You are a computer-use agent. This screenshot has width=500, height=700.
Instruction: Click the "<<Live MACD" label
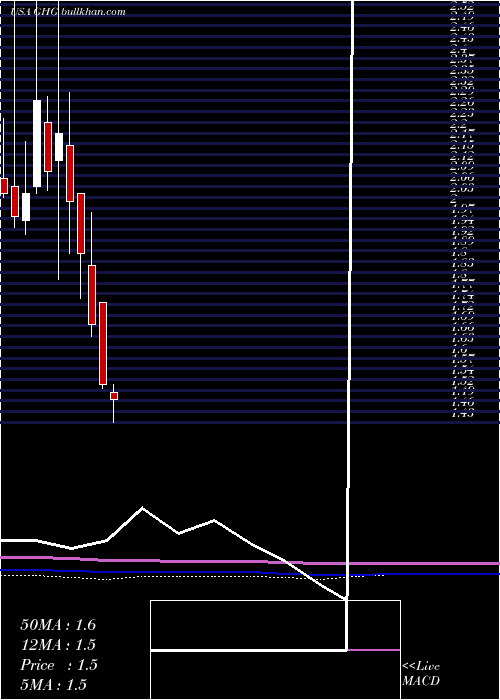(x=421, y=674)
